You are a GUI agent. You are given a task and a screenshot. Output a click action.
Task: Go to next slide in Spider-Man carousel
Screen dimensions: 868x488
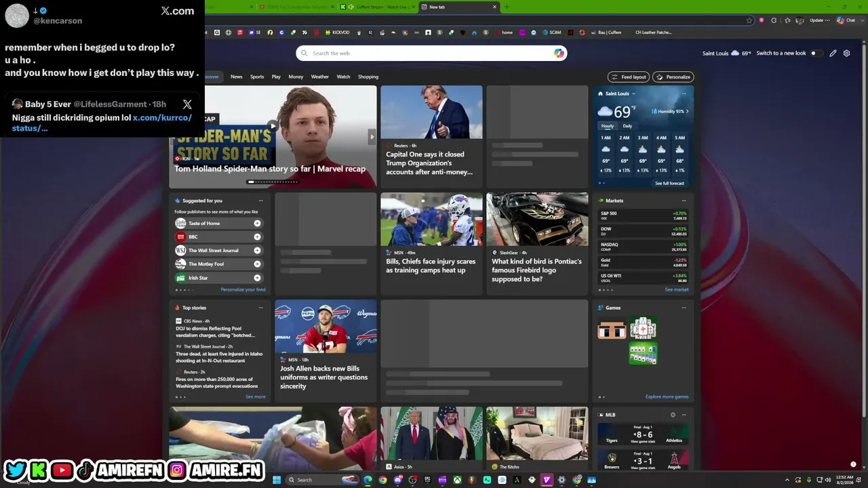pos(371,137)
